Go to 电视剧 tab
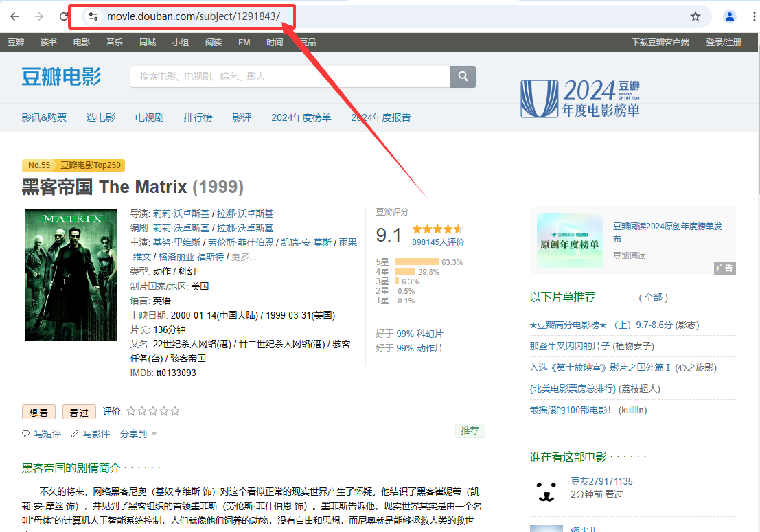 tap(149, 117)
